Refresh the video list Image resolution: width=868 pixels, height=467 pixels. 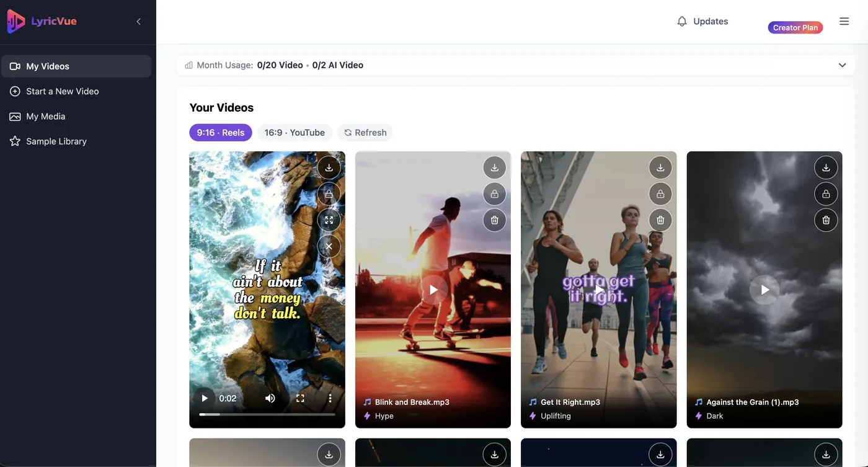coord(365,132)
